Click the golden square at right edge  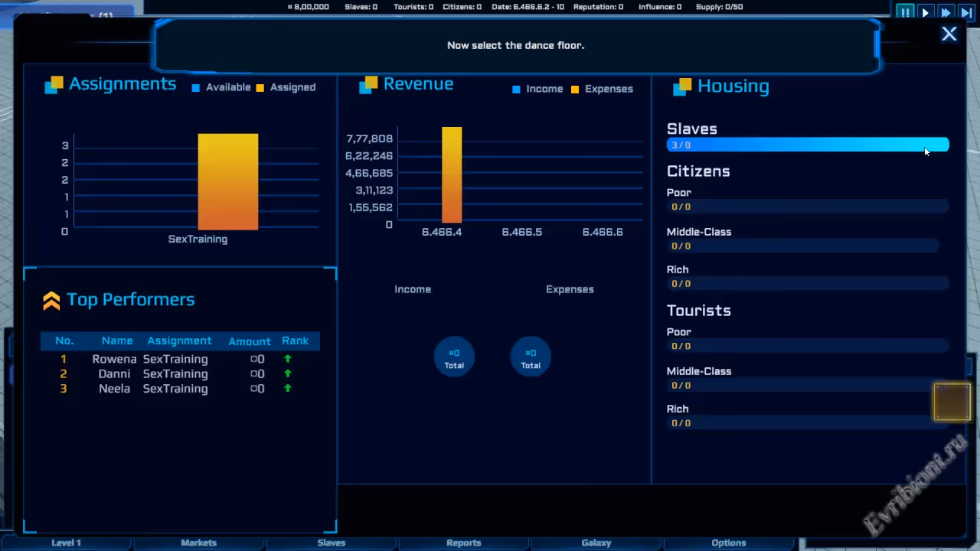tap(952, 402)
